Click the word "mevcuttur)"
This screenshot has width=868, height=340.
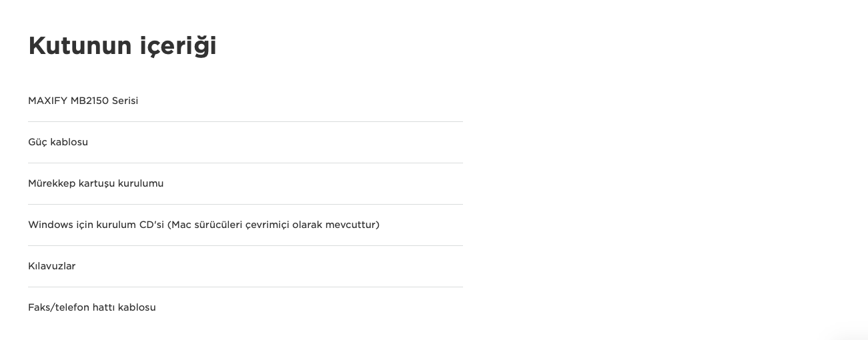[352, 225]
